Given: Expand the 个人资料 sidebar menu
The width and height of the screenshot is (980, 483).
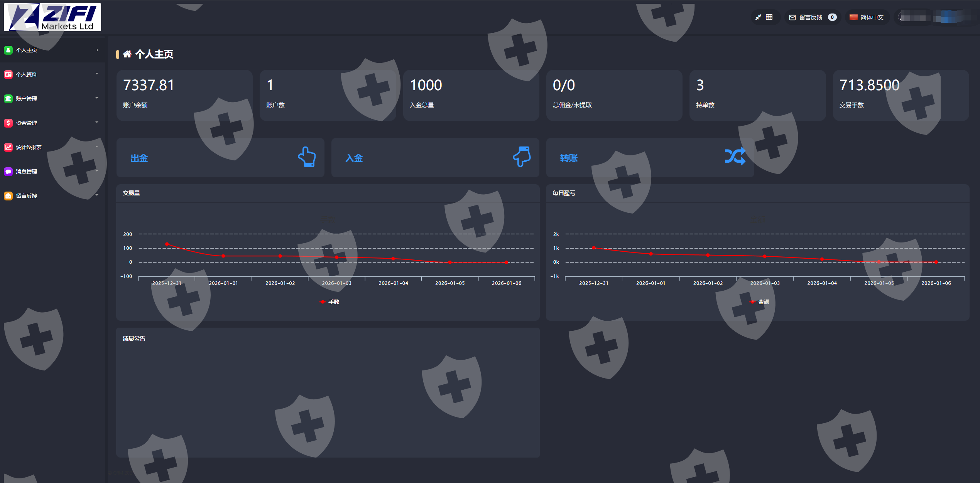Looking at the screenshot, I should (26, 74).
